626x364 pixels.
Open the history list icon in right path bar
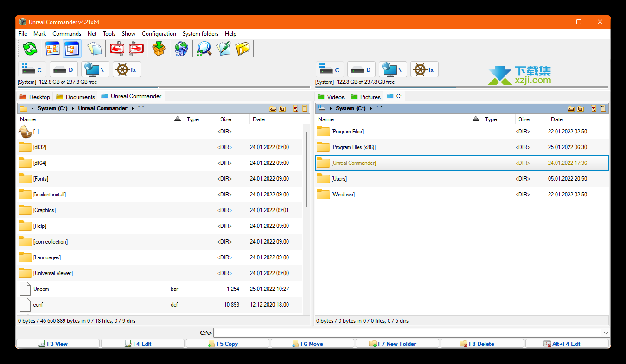603,108
